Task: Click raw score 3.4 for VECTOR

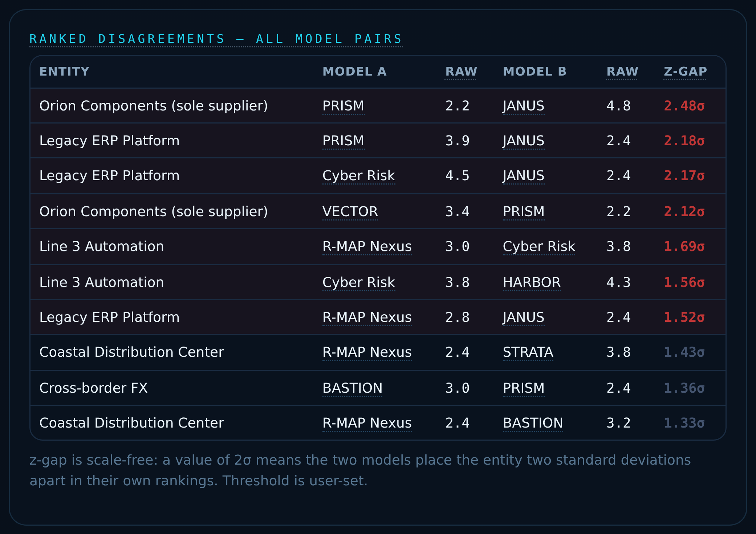Action: point(458,212)
